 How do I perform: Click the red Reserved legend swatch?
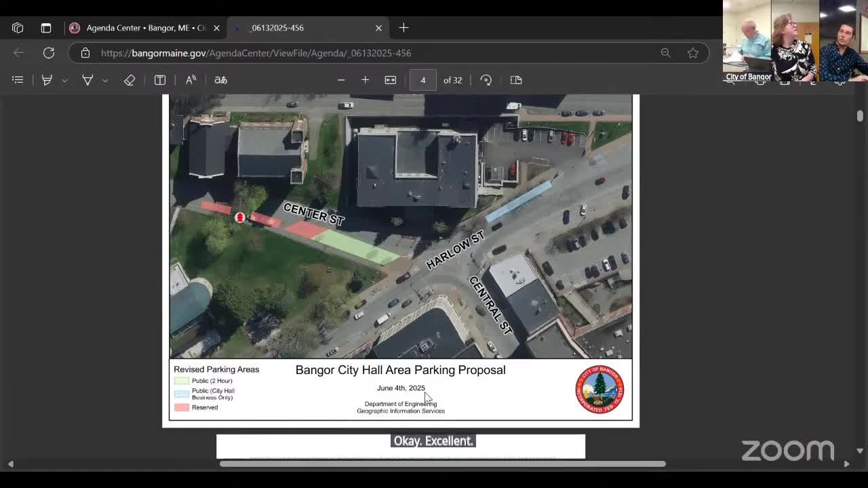181,407
